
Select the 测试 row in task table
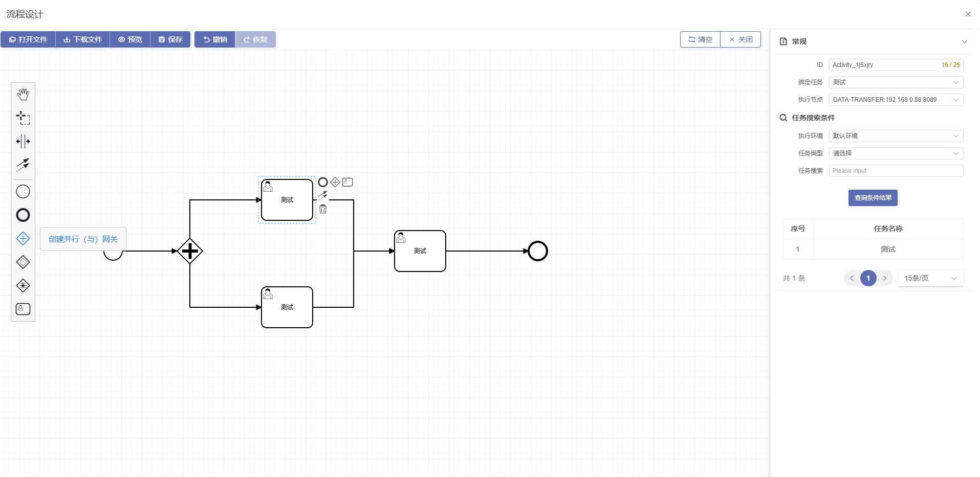click(888, 249)
